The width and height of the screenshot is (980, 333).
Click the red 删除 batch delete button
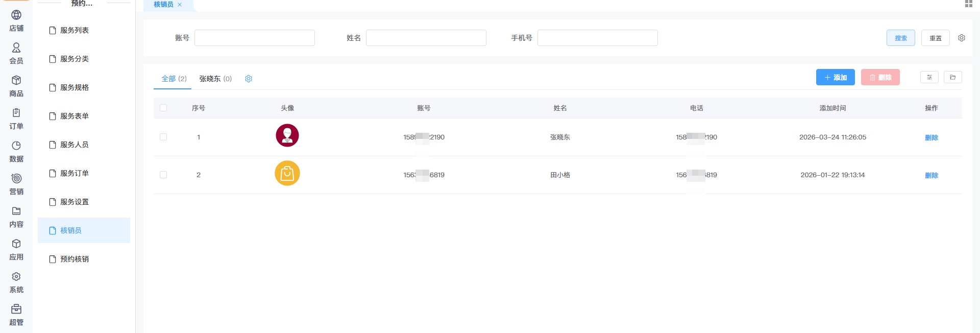coord(880,77)
